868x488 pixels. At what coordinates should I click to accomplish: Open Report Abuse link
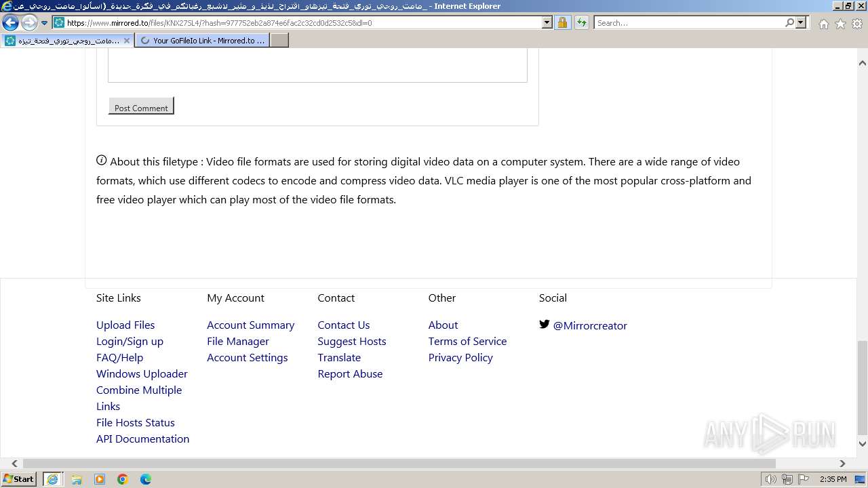(350, 374)
